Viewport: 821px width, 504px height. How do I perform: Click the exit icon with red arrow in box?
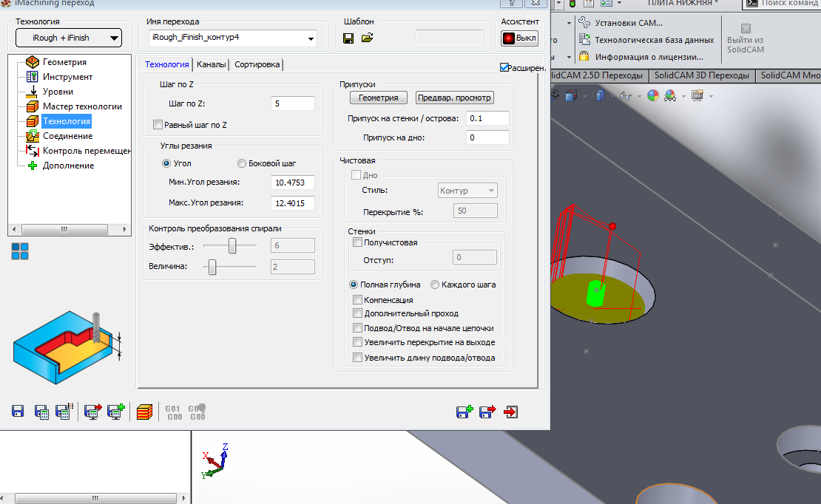[510, 412]
